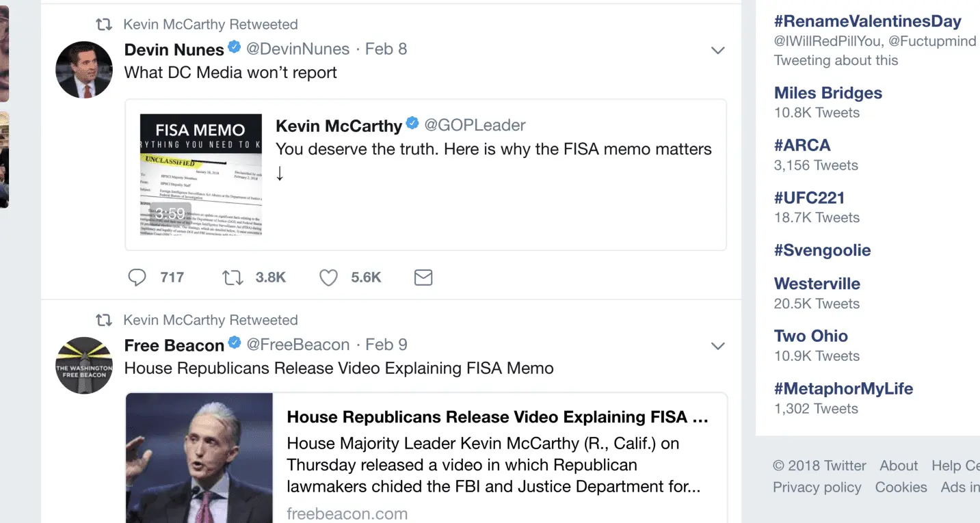Image resolution: width=980 pixels, height=523 pixels.
Task: Open Devin Nunes profile picture
Action: [x=84, y=70]
